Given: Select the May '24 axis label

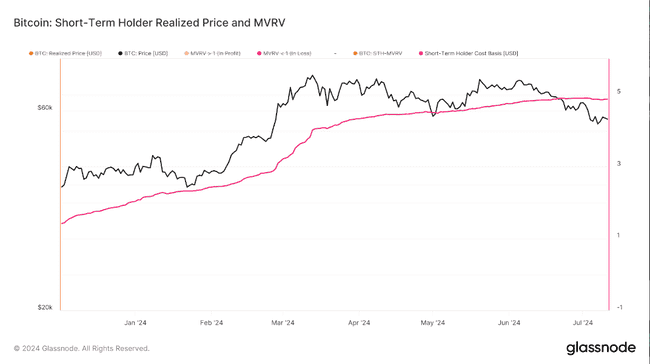Looking at the screenshot, I should [x=432, y=323].
